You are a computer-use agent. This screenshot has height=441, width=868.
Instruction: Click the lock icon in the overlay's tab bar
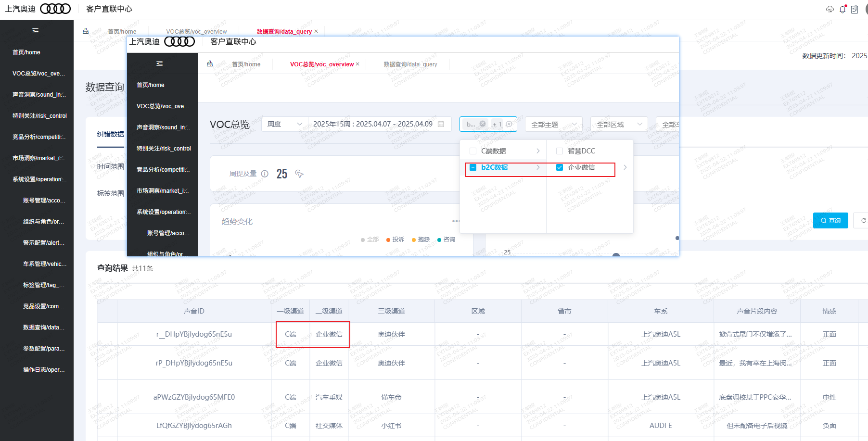click(x=210, y=64)
